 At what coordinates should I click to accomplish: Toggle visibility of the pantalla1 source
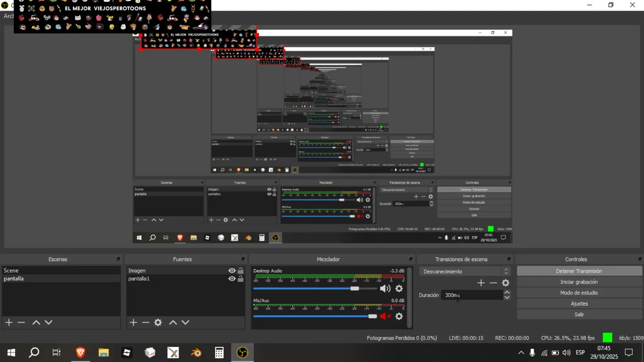point(232,279)
